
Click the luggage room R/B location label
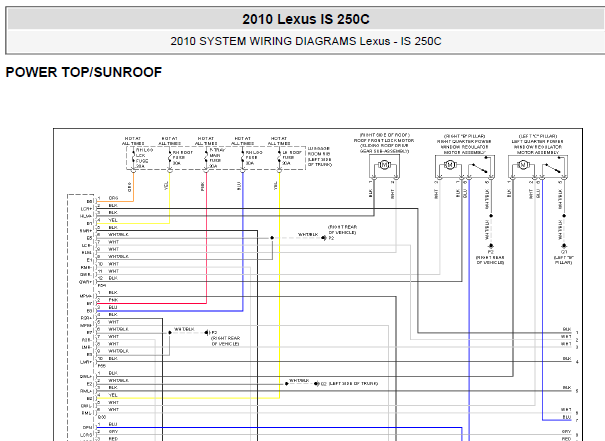[x=319, y=157]
